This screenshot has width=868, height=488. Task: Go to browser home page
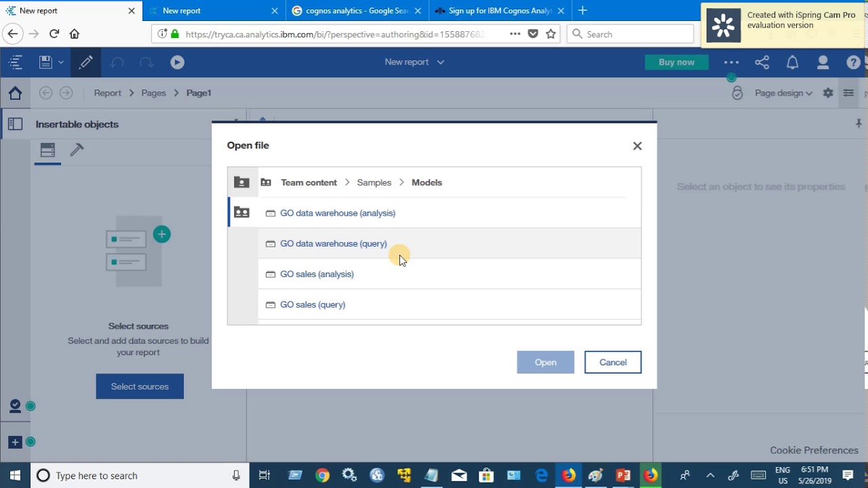tap(75, 34)
